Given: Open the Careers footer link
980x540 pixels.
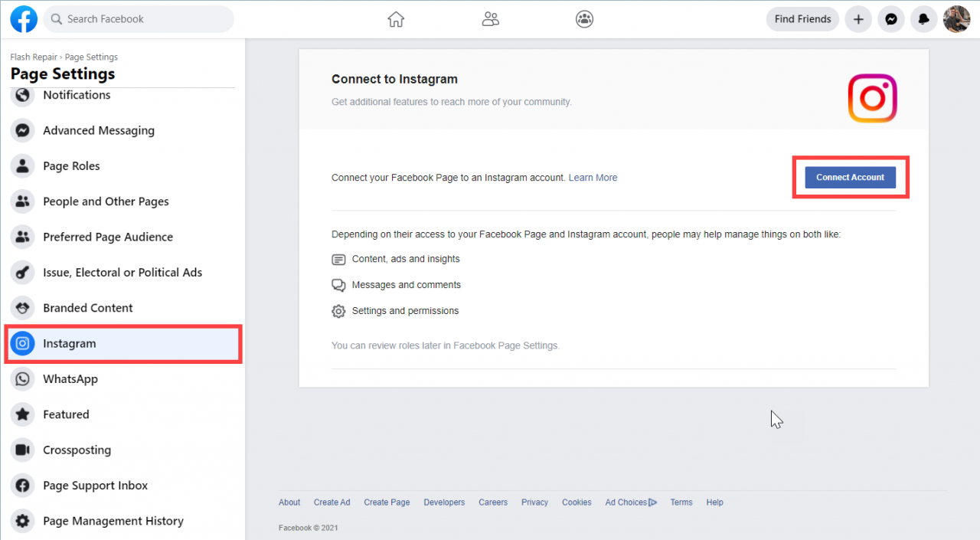Looking at the screenshot, I should [493, 502].
